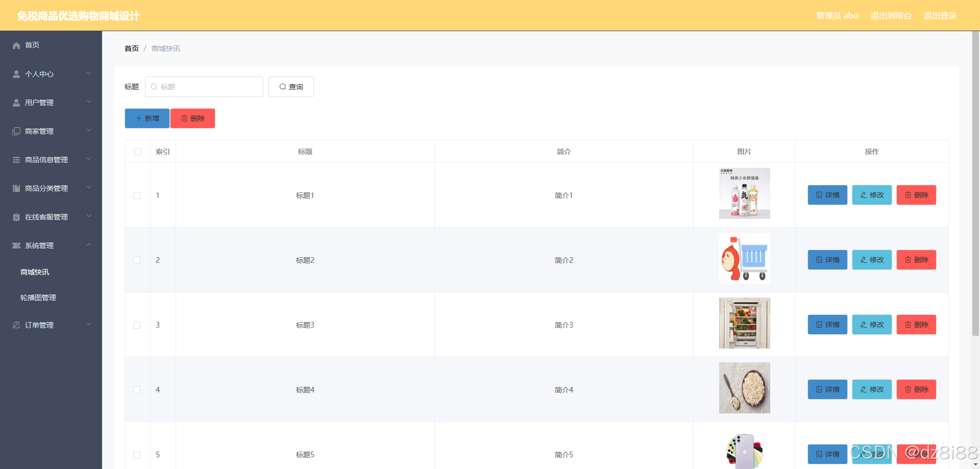Select the 商品信息管理 list icon
980x469 pixels.
click(x=16, y=159)
